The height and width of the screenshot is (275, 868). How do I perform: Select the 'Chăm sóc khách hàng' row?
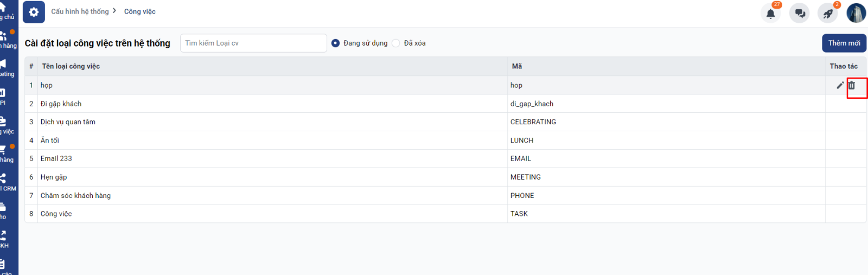(75, 196)
